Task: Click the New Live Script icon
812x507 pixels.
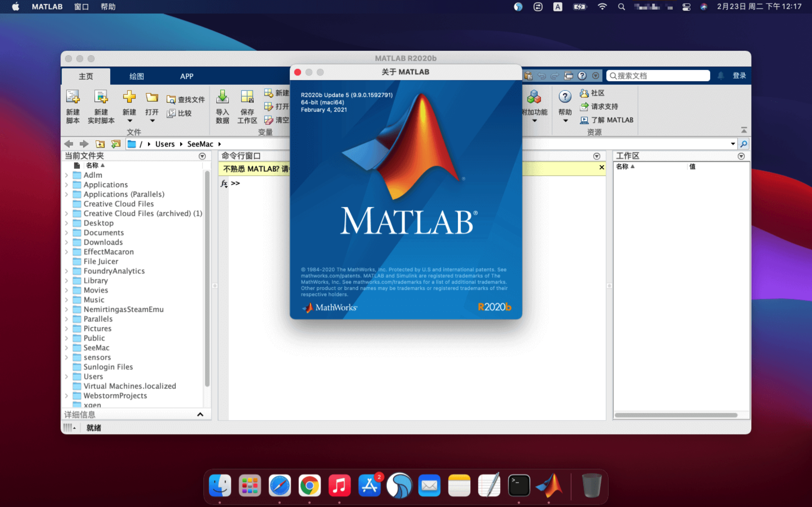Action: point(101,98)
